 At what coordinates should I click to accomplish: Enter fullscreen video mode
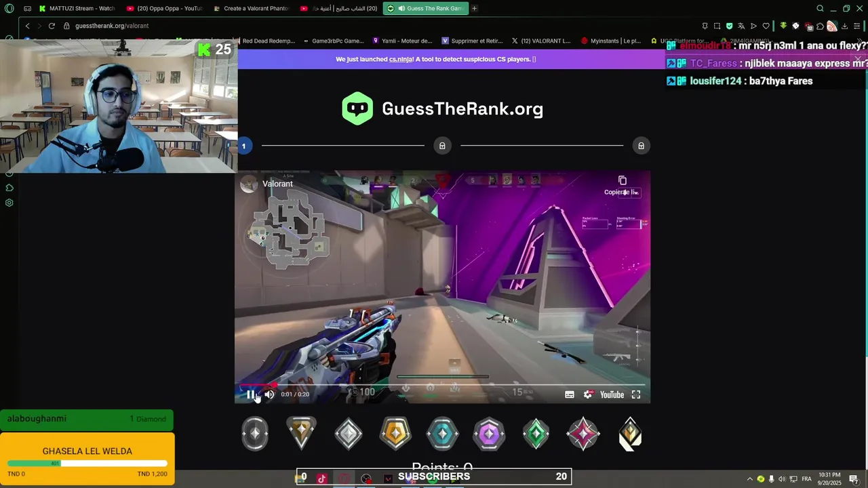[x=636, y=394]
